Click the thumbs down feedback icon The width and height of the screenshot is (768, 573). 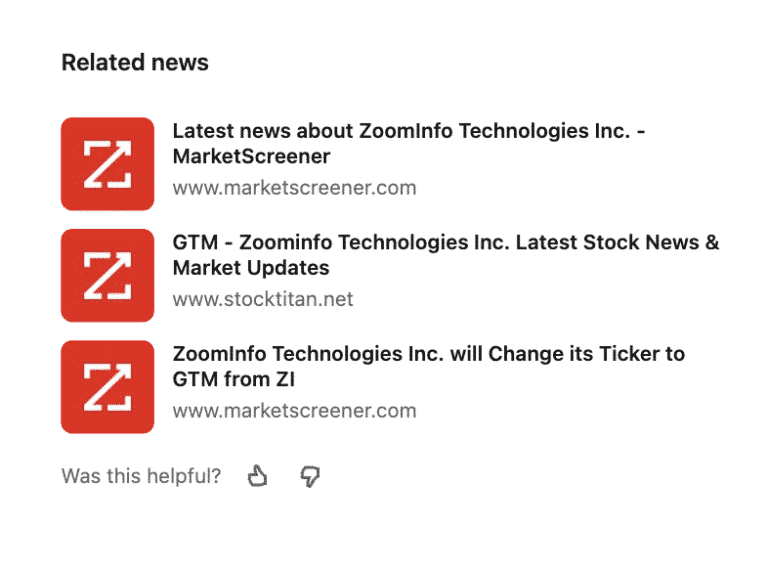tap(310, 476)
